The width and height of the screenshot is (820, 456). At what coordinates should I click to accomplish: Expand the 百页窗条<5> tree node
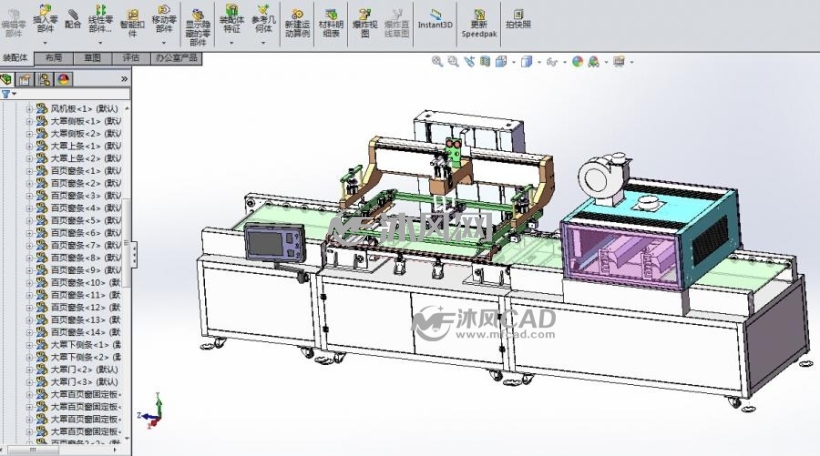[29, 221]
